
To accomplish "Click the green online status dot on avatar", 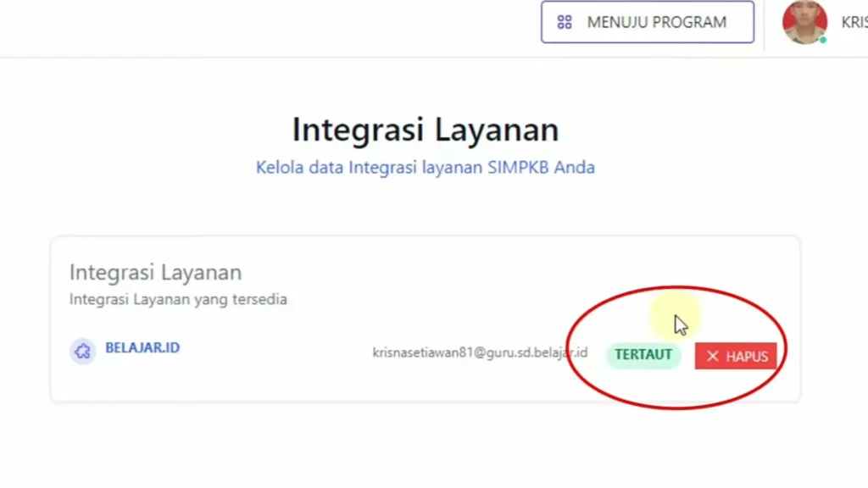I will (x=822, y=40).
